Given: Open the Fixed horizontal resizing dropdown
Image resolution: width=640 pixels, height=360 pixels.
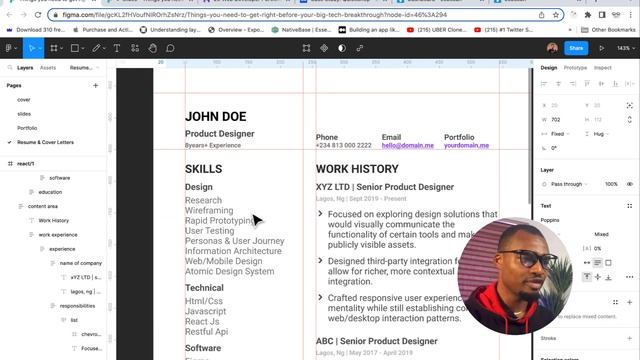Looking at the screenshot, I should click(560, 134).
